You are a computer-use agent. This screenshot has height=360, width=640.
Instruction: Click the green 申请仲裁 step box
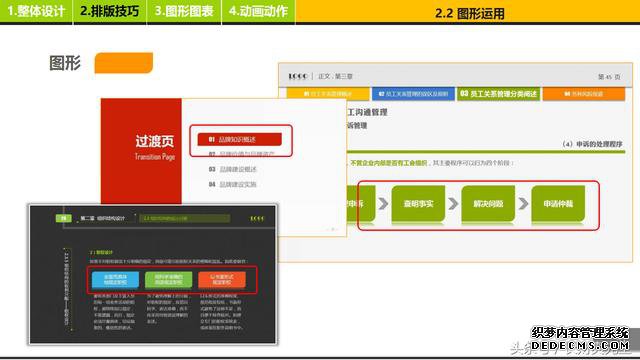point(558,204)
